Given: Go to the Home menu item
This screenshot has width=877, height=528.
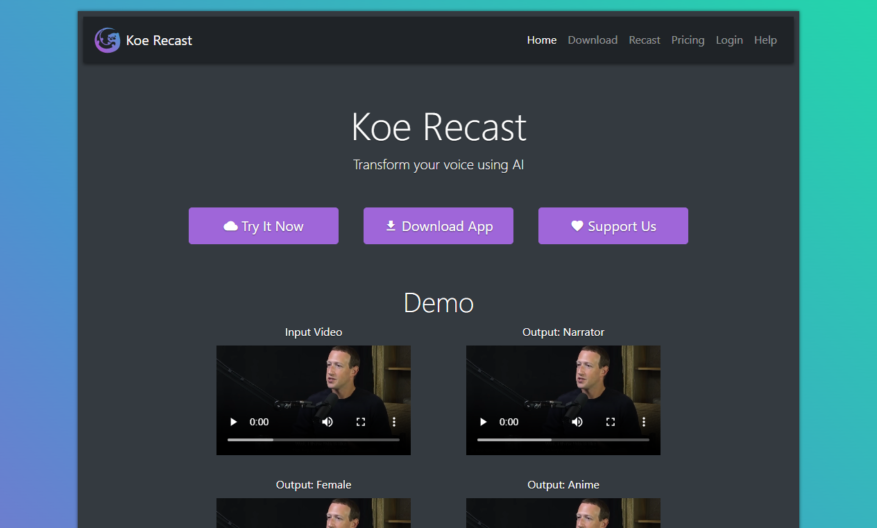Looking at the screenshot, I should click(x=541, y=40).
